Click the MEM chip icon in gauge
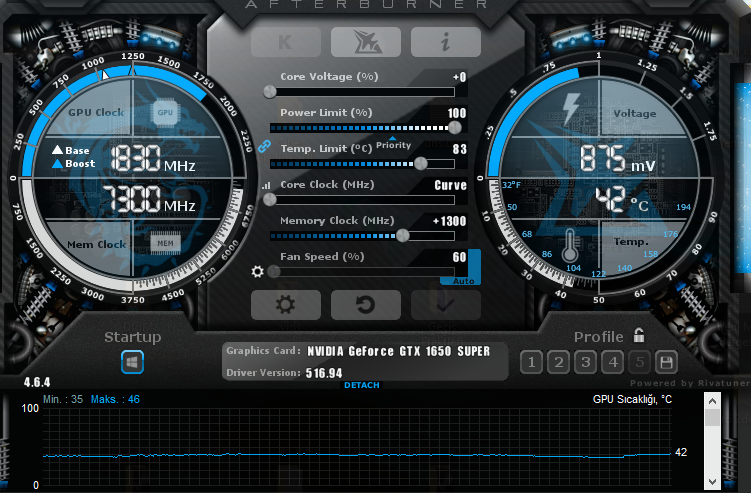Image resolution: width=751 pixels, height=493 pixels. (x=165, y=243)
